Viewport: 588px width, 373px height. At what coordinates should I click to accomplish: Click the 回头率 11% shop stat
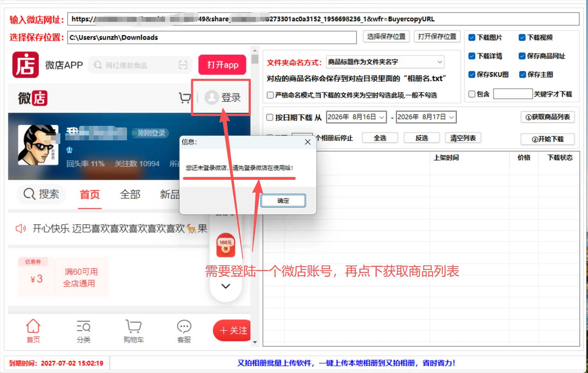[85, 164]
